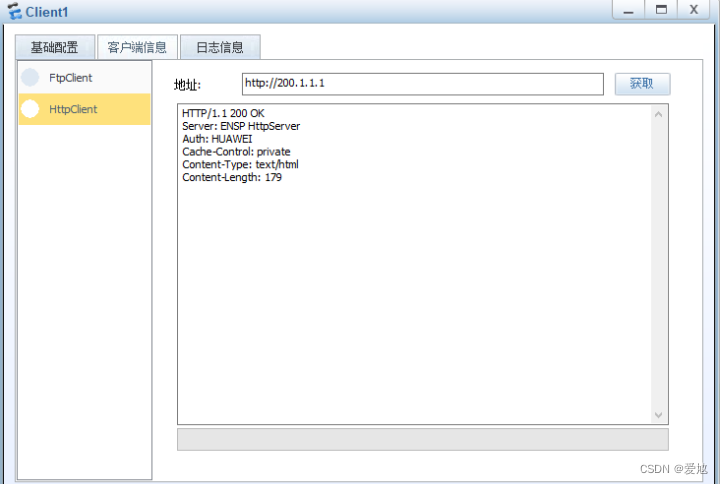Focus the address field with http://200.1.1.1

tap(422, 84)
